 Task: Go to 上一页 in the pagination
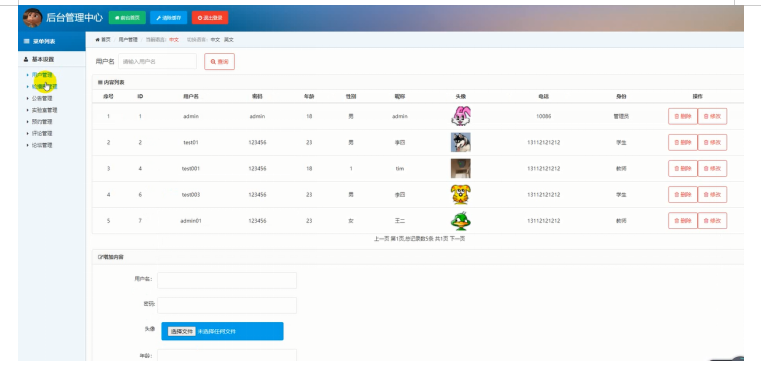[381, 239]
